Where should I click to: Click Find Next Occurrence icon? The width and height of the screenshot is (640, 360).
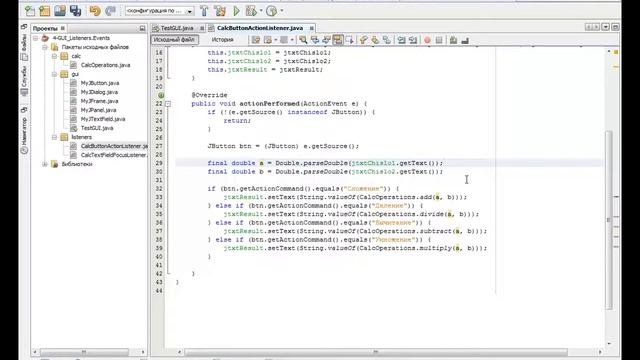point(326,40)
